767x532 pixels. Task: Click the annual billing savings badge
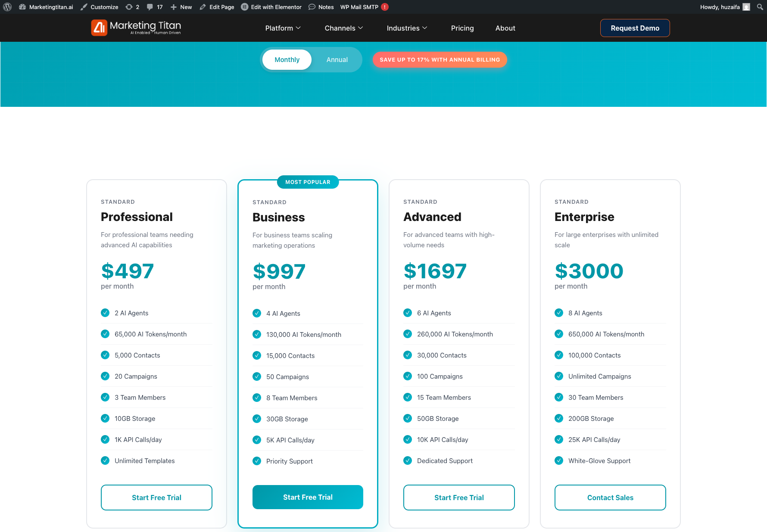tap(440, 60)
